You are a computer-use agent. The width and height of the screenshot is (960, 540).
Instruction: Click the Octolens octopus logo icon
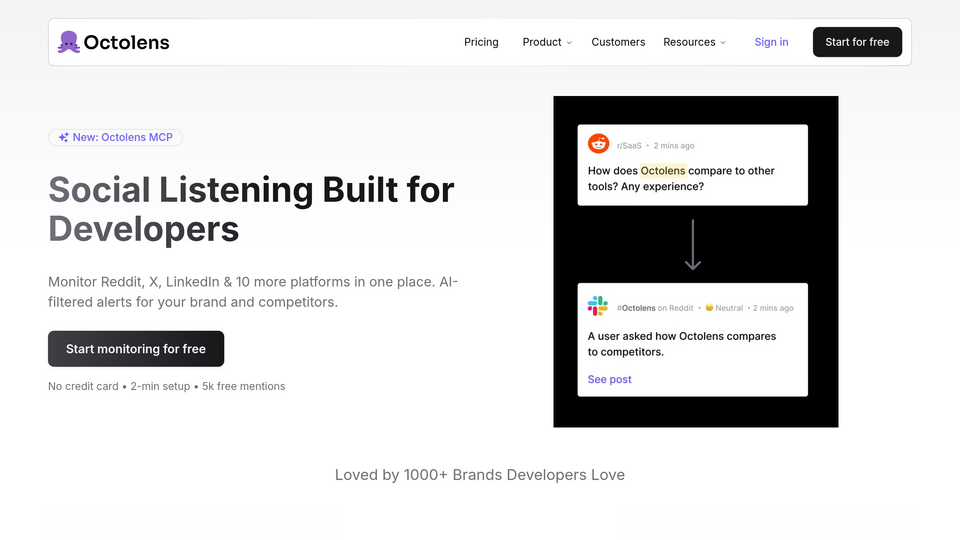[x=69, y=42]
